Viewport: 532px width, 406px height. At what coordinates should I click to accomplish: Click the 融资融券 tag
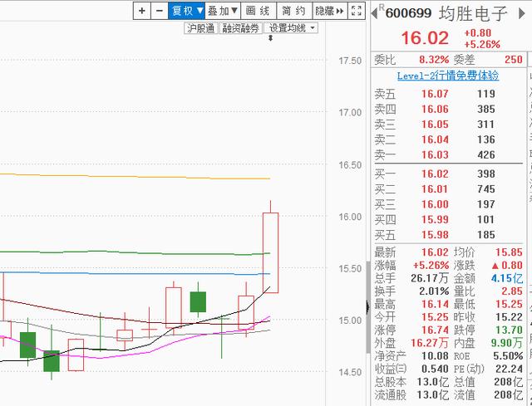[x=240, y=28]
